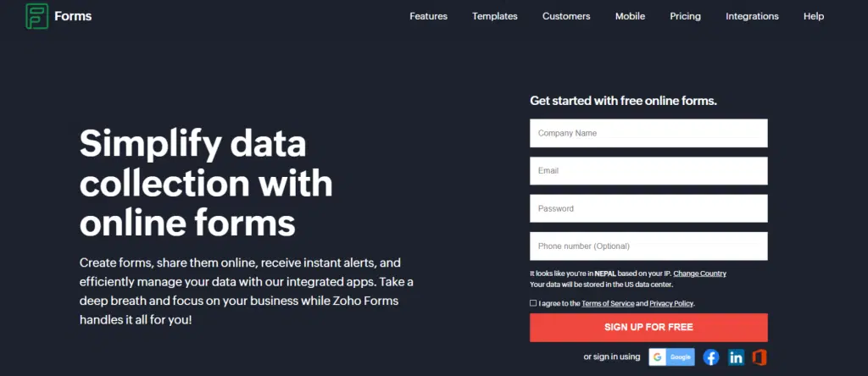Click the Zoho Forms logo icon
Screen dimensions: 868x376
click(37, 16)
